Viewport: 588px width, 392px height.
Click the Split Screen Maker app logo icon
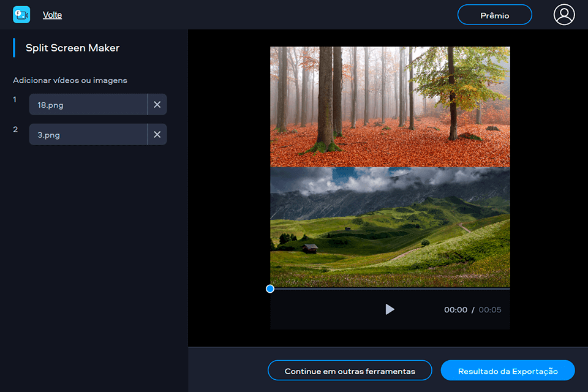click(x=21, y=13)
